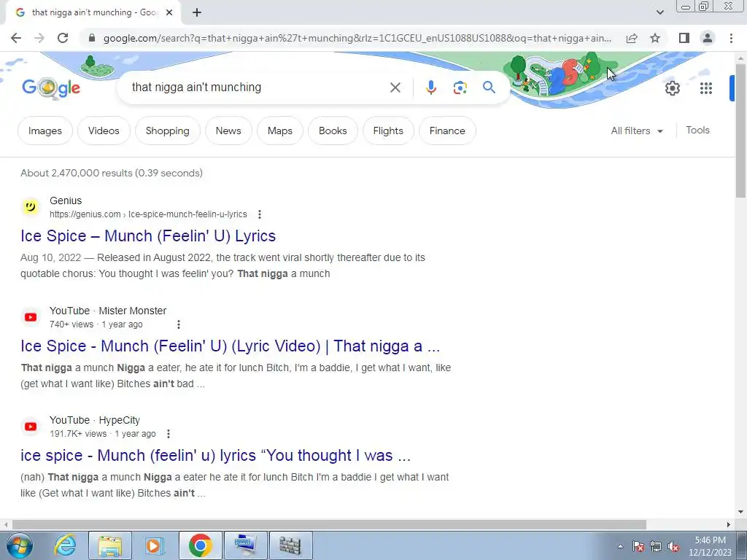Close the current Google search tab
This screenshot has width=747, height=560.
click(x=169, y=13)
